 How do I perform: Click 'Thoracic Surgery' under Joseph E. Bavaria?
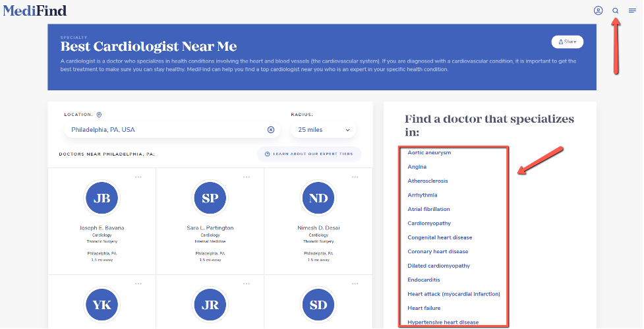pos(102,241)
